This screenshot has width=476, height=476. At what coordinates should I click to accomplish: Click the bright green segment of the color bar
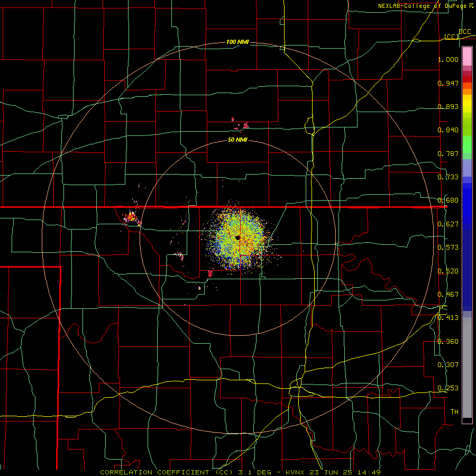click(x=467, y=144)
